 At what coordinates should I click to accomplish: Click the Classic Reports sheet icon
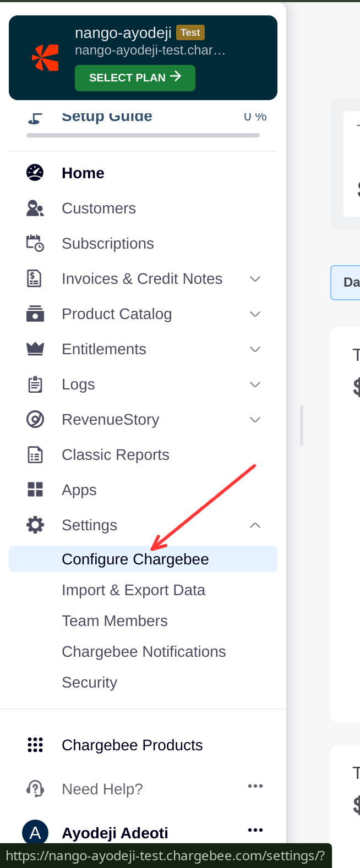coord(35,454)
